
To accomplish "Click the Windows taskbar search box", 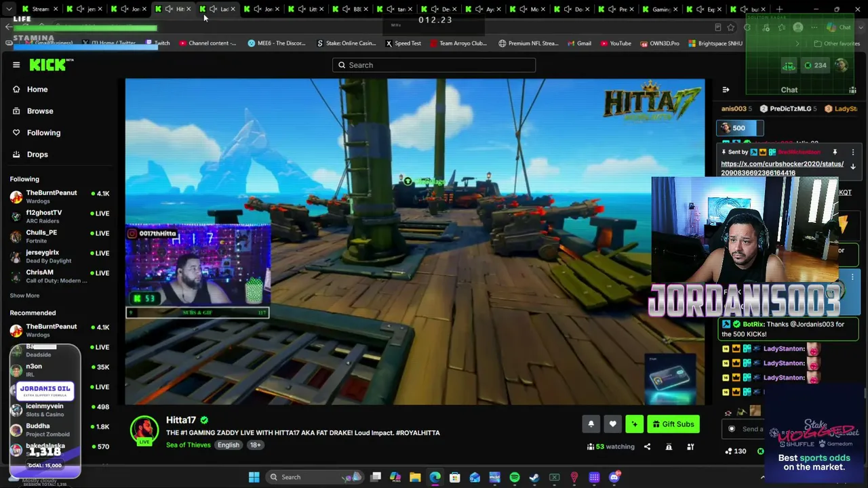I will (314, 477).
